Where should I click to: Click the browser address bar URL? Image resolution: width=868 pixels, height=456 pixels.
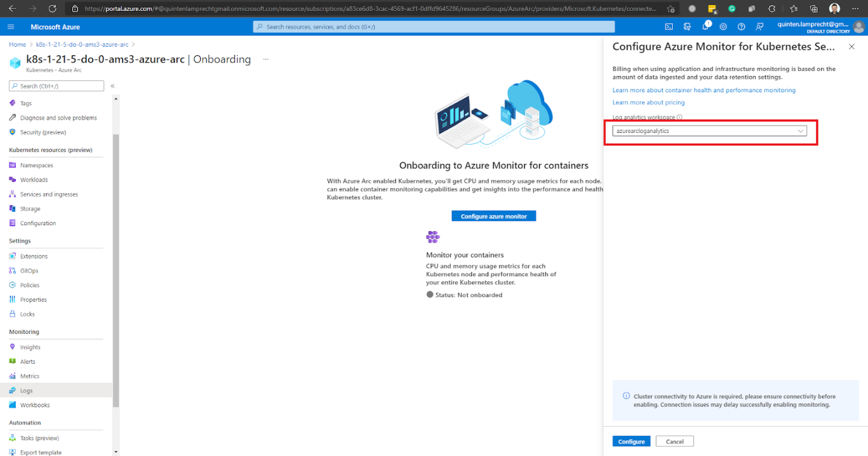point(370,9)
